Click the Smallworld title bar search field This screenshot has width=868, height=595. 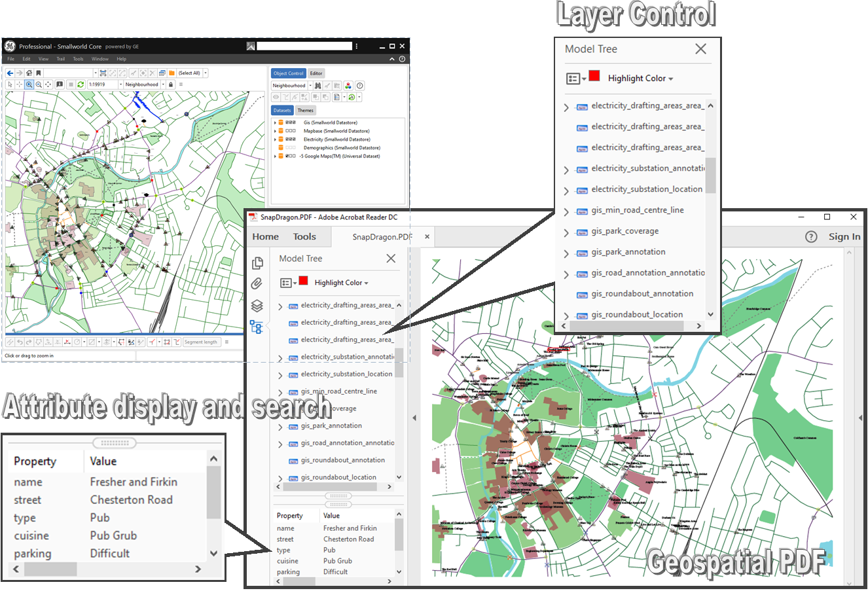point(304,46)
